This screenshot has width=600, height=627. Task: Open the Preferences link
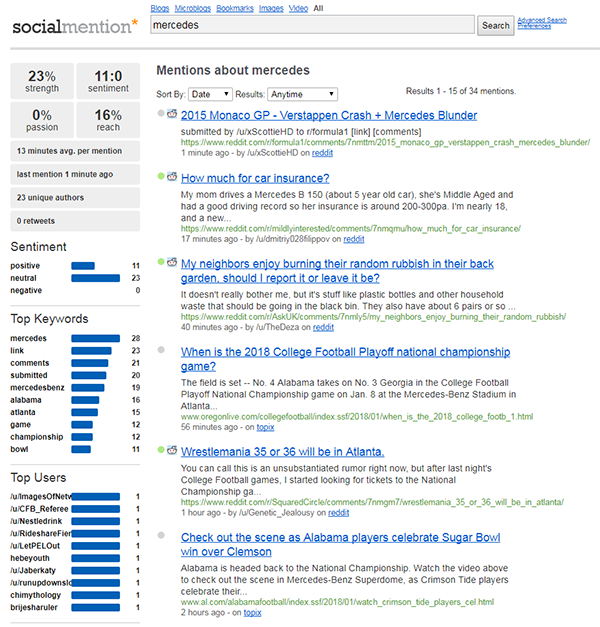[x=534, y=26]
